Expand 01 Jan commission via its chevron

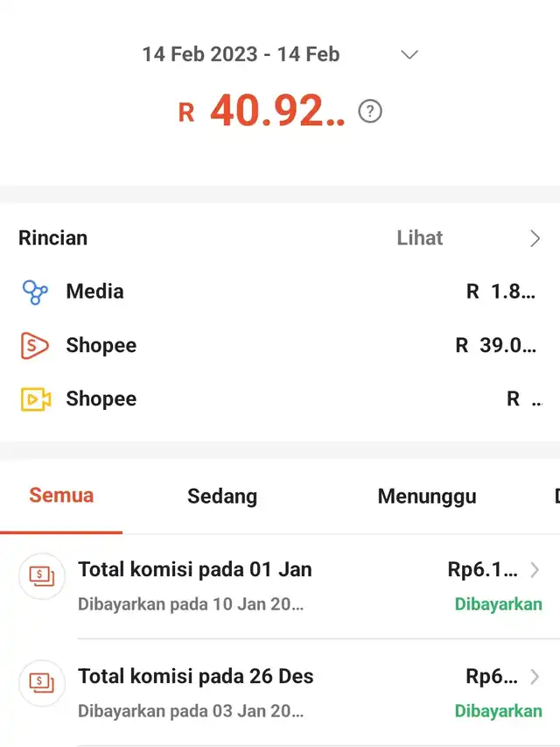click(535, 570)
